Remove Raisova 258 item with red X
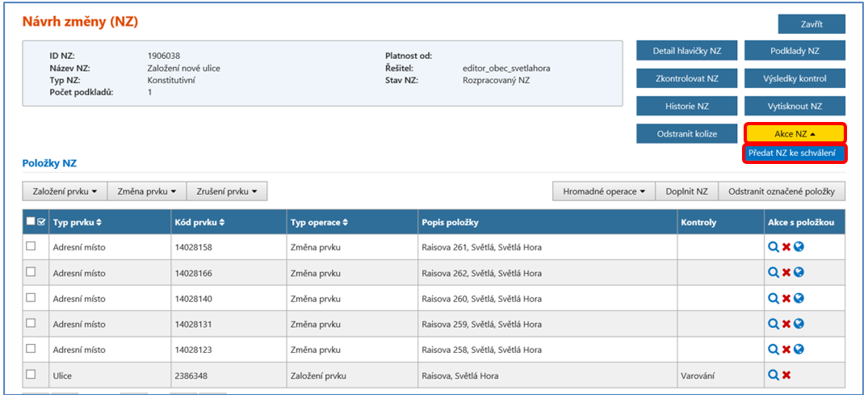Screen dimensions: 868x395 point(786,350)
